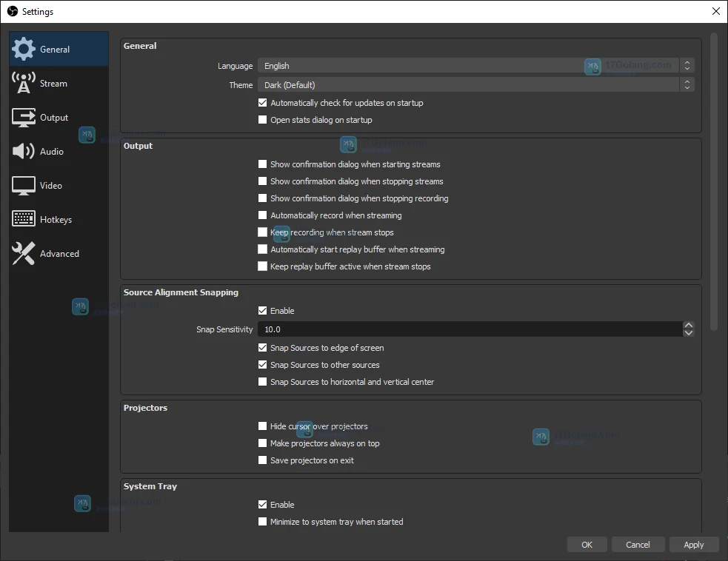The height and width of the screenshot is (561, 728).
Task: Enable open stats dialog on startup
Action: click(262, 120)
